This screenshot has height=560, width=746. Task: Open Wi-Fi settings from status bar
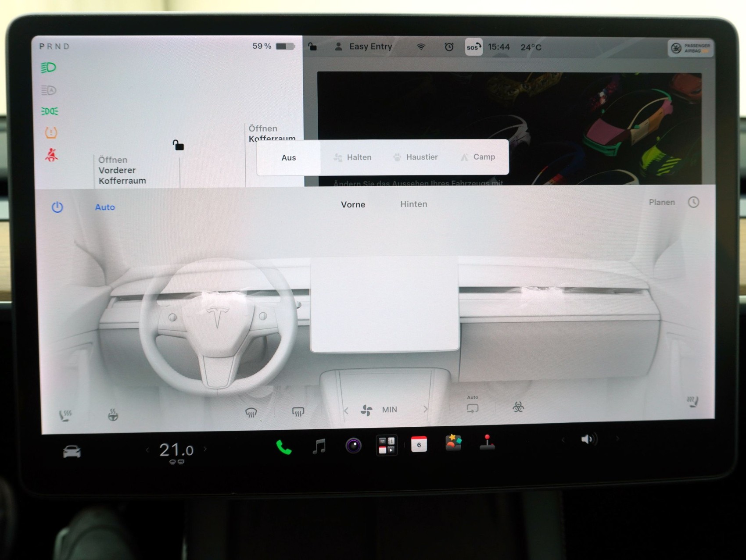click(x=421, y=46)
